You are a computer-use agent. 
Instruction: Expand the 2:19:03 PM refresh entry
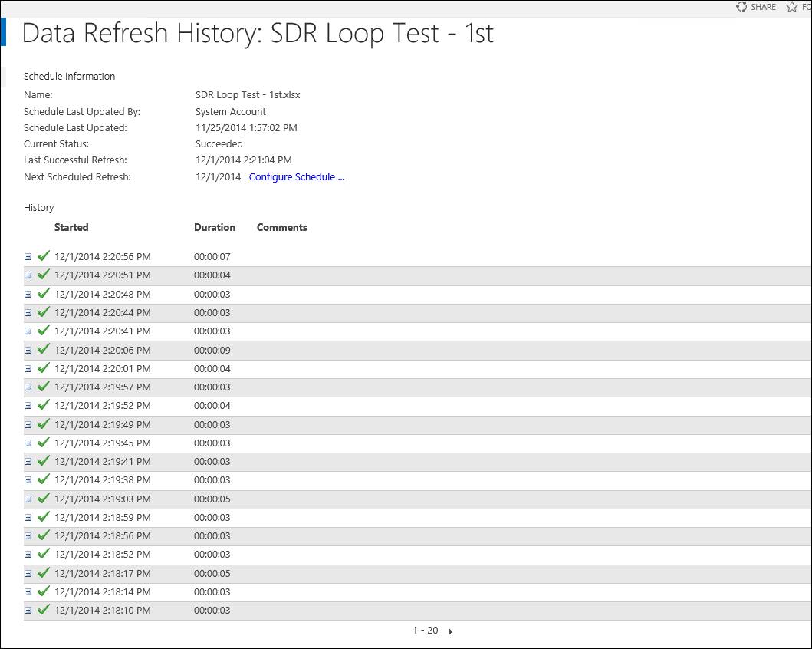point(28,499)
